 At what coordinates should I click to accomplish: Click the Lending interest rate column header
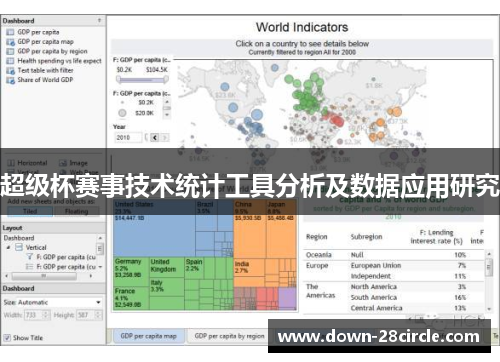[x=437, y=237]
